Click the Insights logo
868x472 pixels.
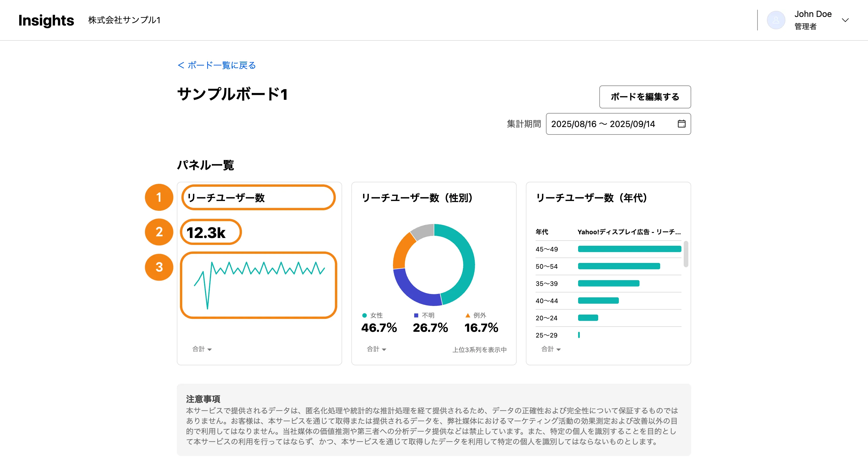(46, 20)
